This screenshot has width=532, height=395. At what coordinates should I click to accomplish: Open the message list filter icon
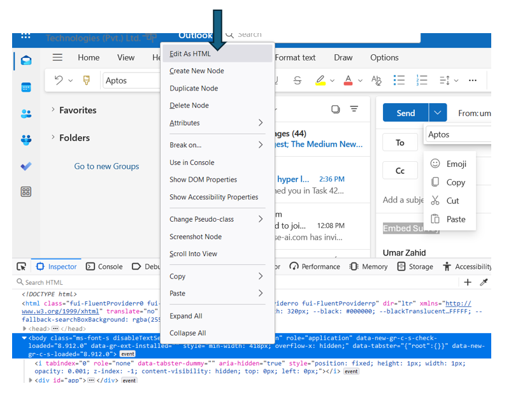[x=354, y=109]
